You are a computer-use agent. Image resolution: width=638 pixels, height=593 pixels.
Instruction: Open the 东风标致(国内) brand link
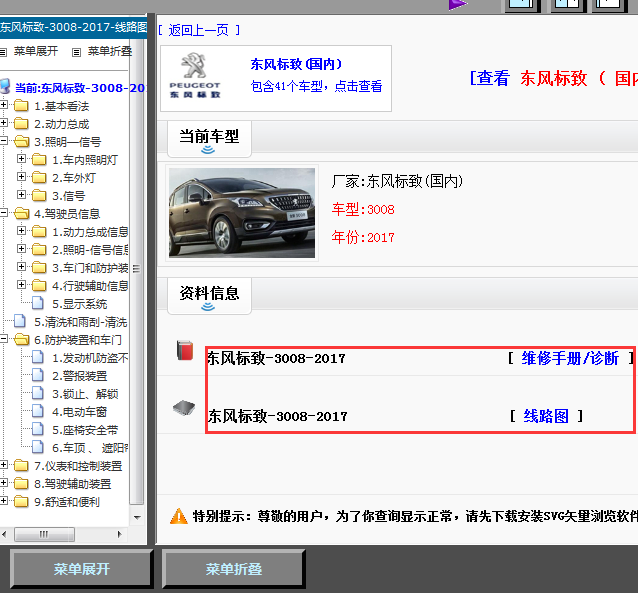(x=297, y=64)
